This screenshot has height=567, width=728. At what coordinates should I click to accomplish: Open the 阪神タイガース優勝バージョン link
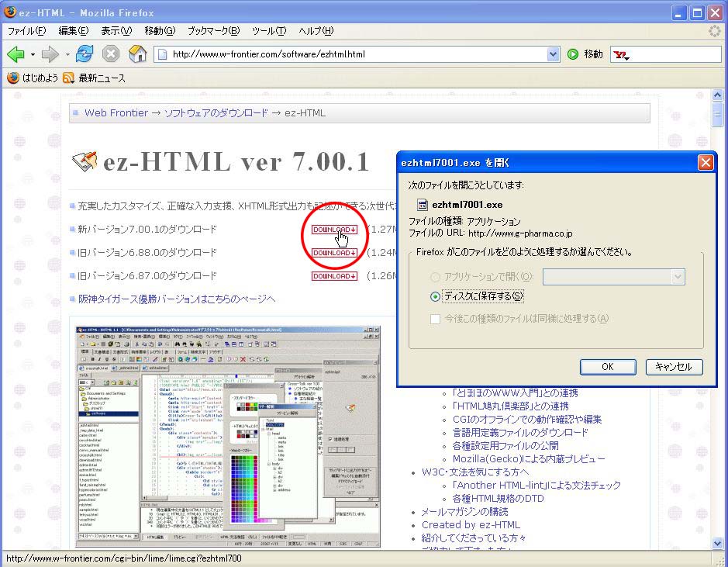point(177,299)
